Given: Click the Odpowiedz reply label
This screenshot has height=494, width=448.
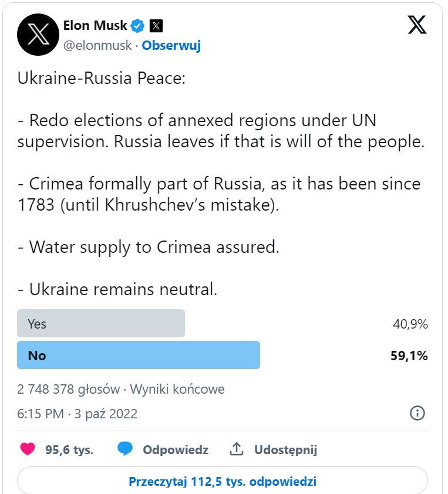Looking at the screenshot, I should coord(176,450).
